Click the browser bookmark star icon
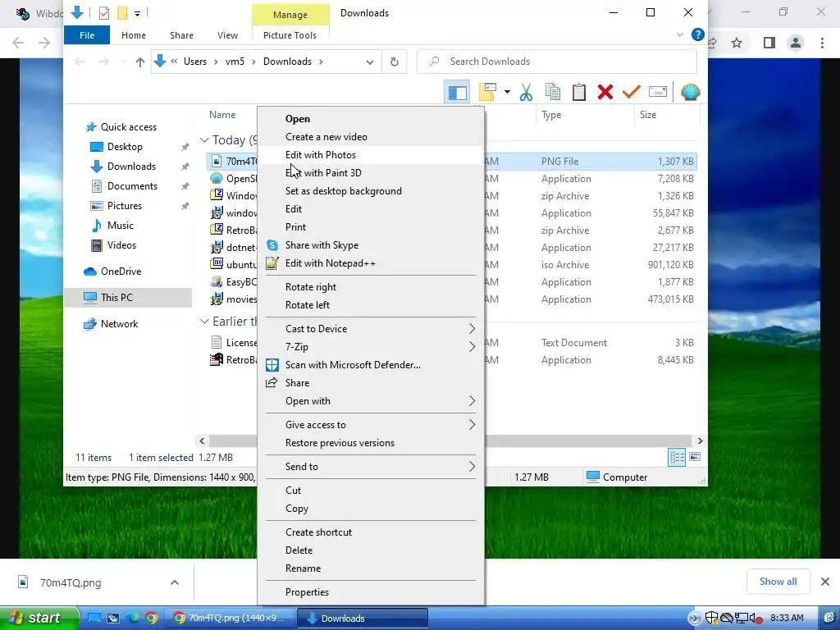Screen dimensions: 840x630 [737, 43]
